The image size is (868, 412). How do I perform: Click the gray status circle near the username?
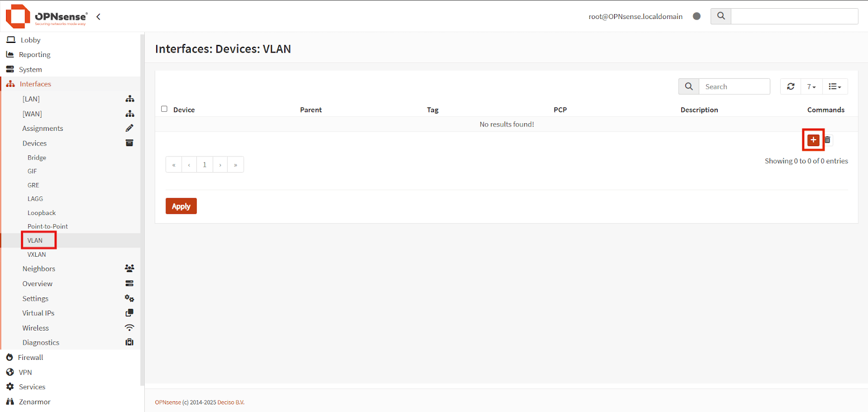pos(697,16)
